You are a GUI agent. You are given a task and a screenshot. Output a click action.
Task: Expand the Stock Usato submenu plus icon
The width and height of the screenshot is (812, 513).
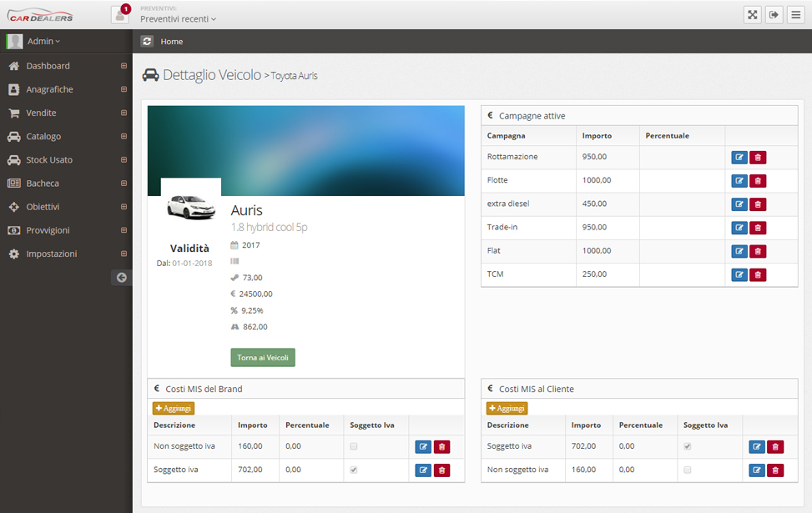click(124, 160)
